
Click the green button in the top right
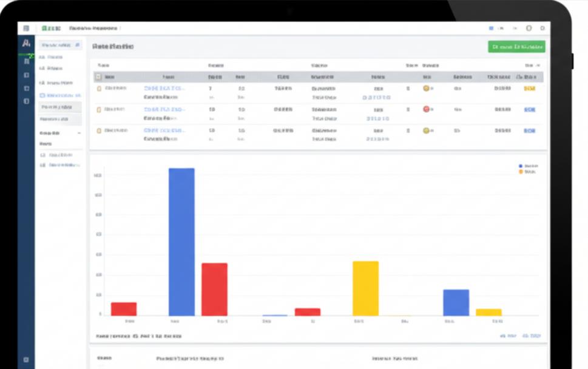pos(516,47)
